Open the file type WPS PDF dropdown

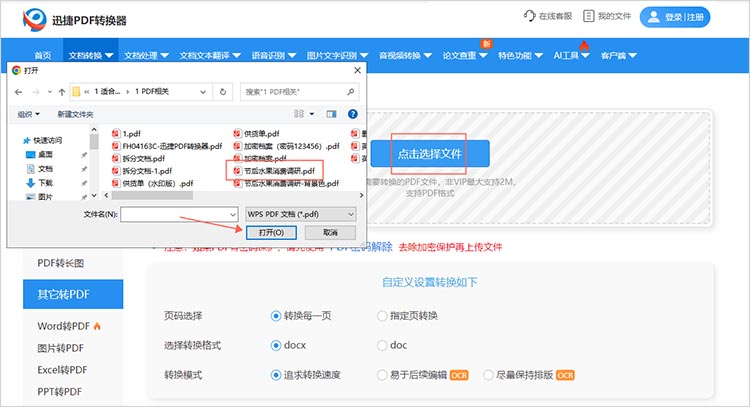pyautogui.click(x=301, y=214)
